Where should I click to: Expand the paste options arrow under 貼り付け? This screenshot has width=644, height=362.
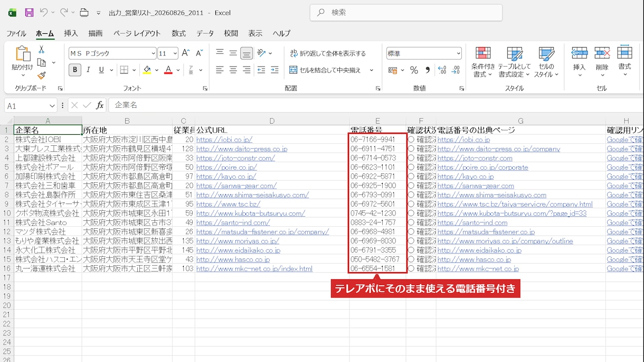pos(23,75)
